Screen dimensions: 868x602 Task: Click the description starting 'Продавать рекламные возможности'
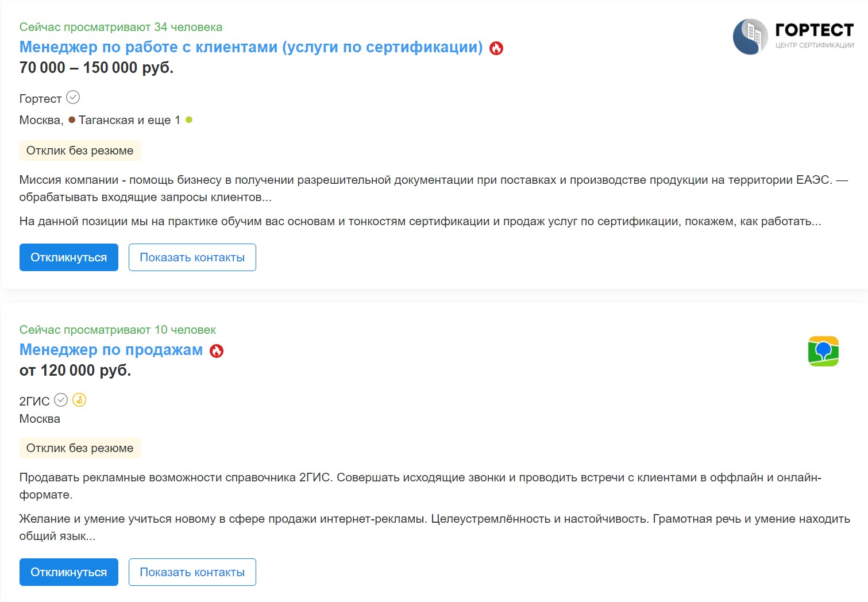tap(421, 486)
